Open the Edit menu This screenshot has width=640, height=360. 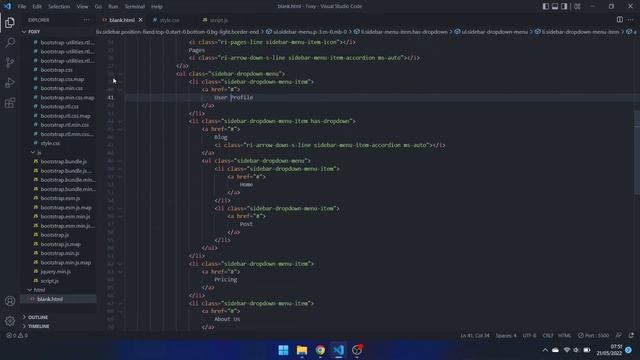[37, 6]
